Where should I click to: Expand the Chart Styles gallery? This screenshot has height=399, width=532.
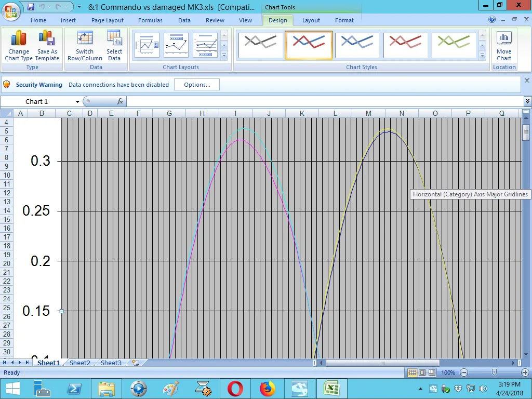pos(482,55)
